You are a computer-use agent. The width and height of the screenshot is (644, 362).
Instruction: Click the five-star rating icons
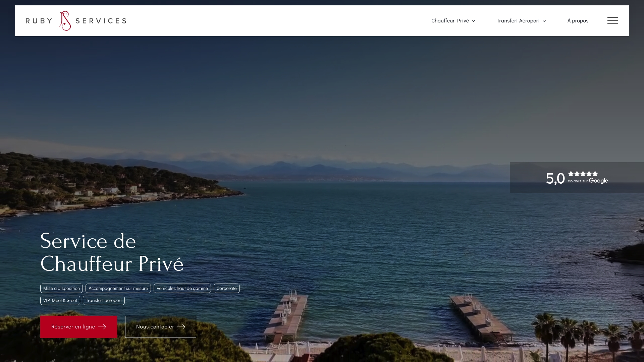pos(583,174)
